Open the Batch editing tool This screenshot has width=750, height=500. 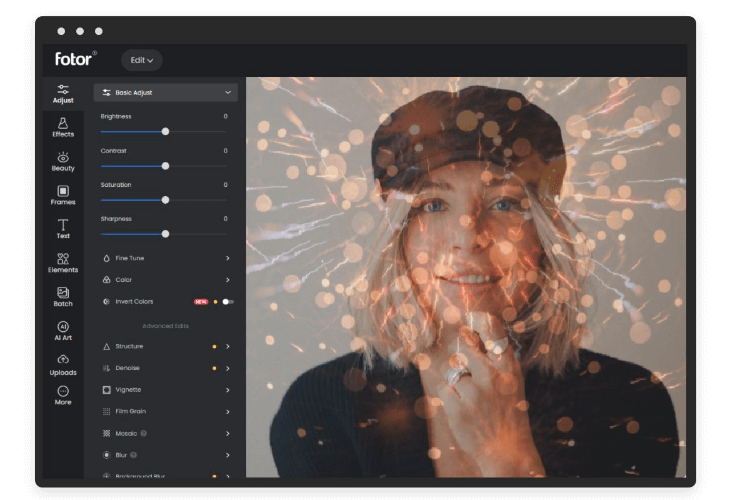(x=63, y=297)
